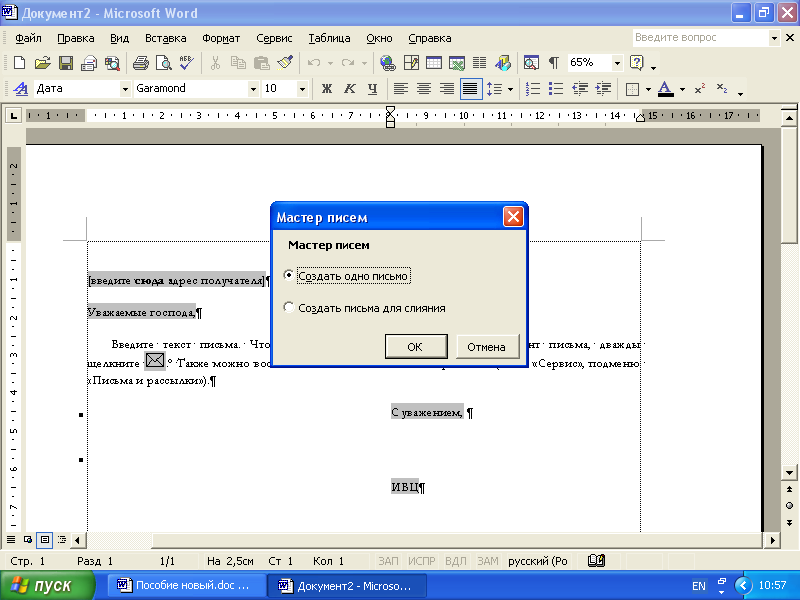800x600 pixels.
Task: Open Tables and Borders toolbar icon
Action: (x=411, y=63)
